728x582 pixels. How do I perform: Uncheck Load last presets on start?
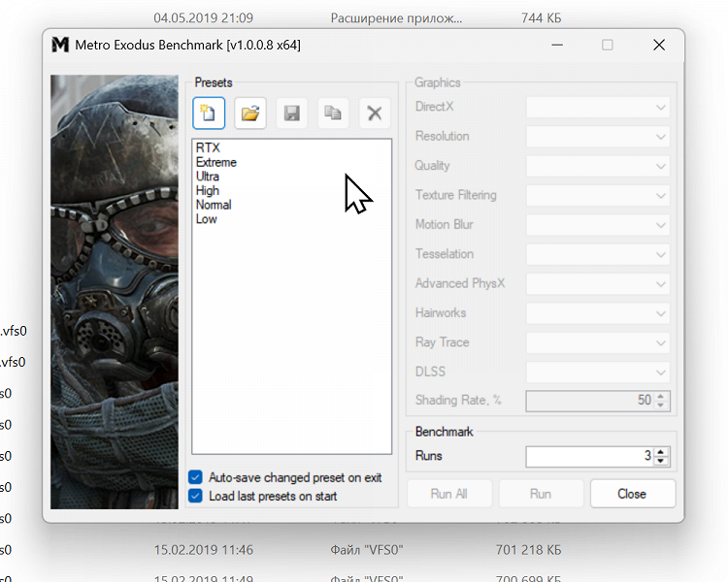(x=196, y=496)
